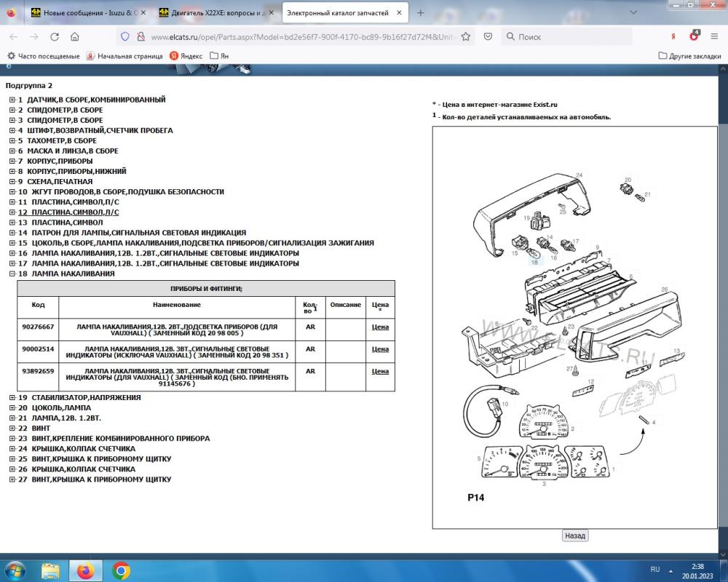Click 7 КОРПУС,ПРИБОРЫ entry
Image resolution: width=728 pixels, height=582 pixels.
pyautogui.click(x=55, y=161)
